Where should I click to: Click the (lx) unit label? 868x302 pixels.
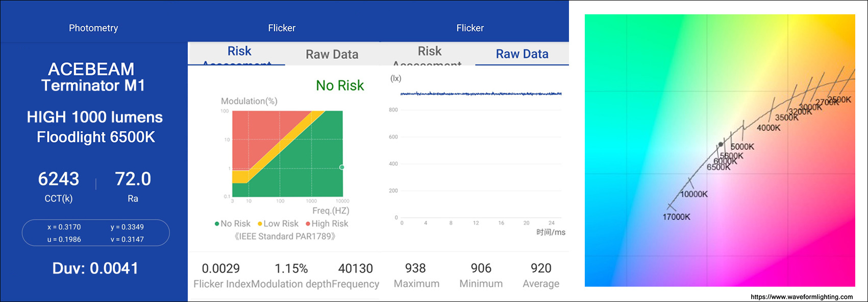396,78
